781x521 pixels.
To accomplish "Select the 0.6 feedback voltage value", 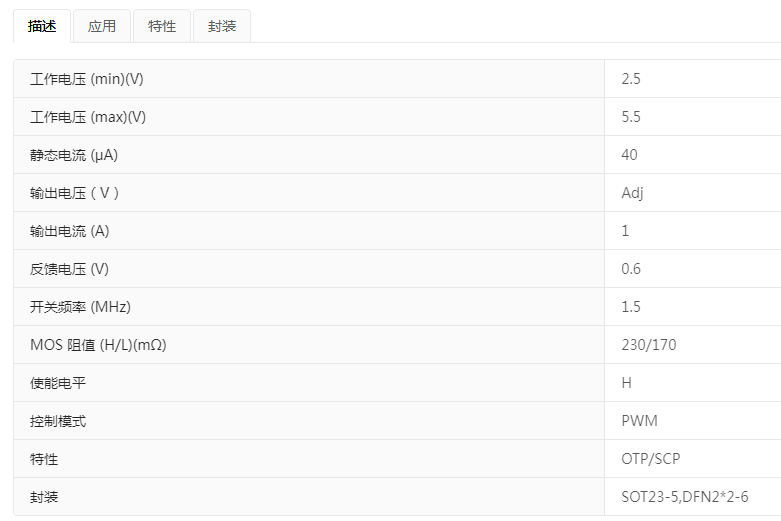I will click(x=631, y=269).
